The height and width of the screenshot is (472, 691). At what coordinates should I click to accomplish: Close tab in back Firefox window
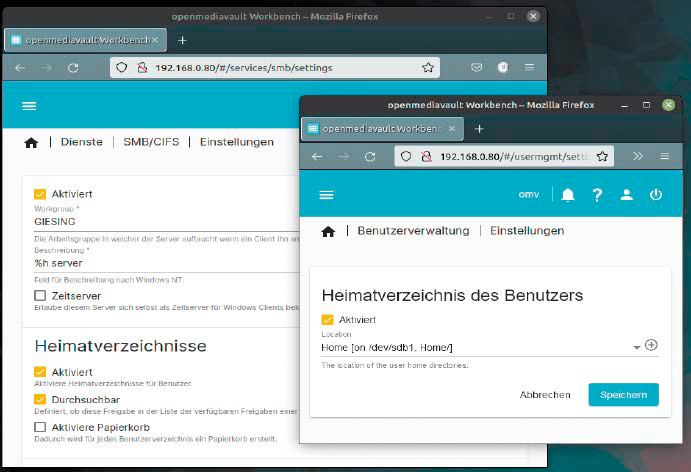coord(155,40)
